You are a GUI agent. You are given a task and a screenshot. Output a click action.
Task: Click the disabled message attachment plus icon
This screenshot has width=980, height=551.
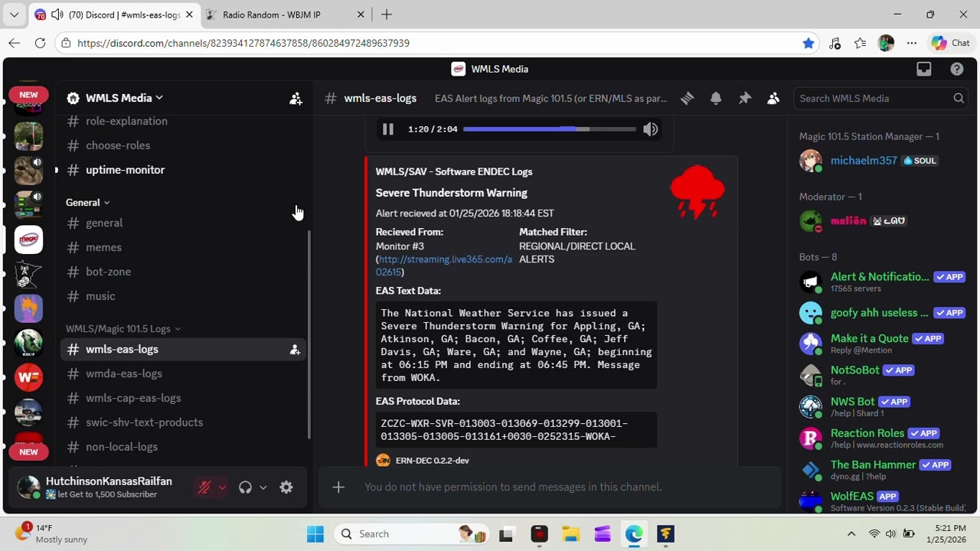[x=338, y=487]
